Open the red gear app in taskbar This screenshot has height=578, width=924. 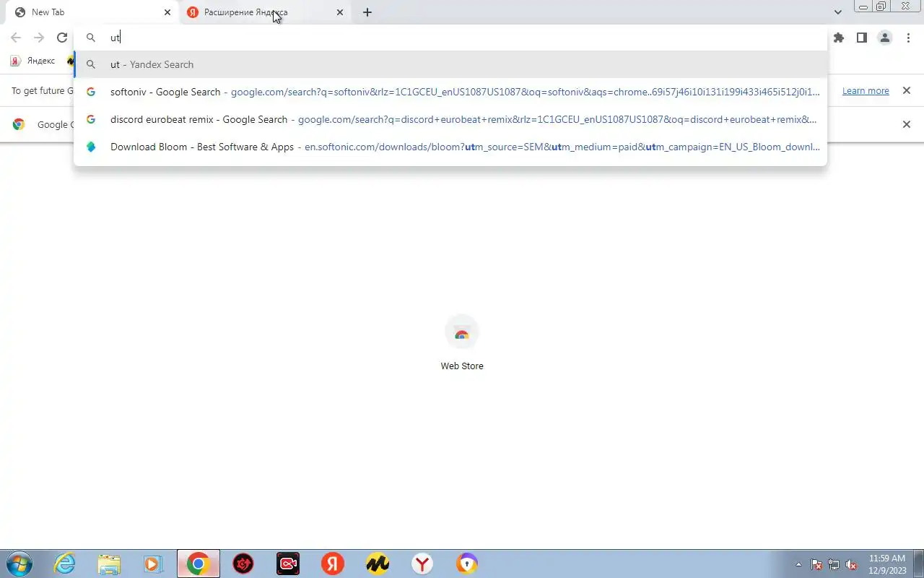(x=243, y=564)
